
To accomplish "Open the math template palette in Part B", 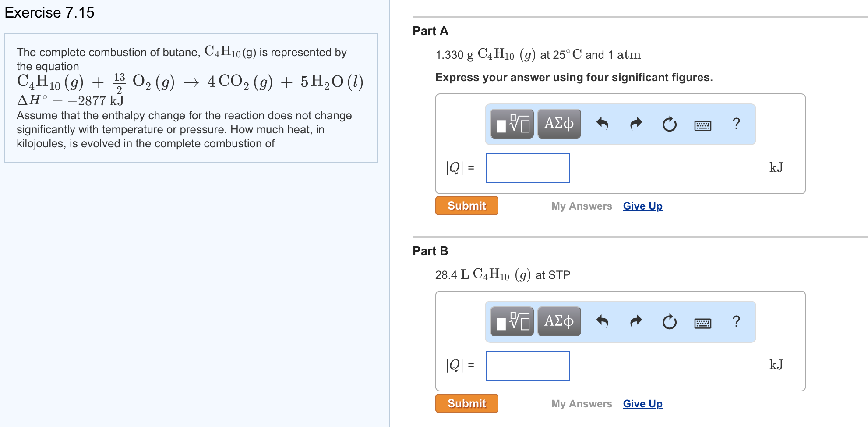I will [x=511, y=321].
